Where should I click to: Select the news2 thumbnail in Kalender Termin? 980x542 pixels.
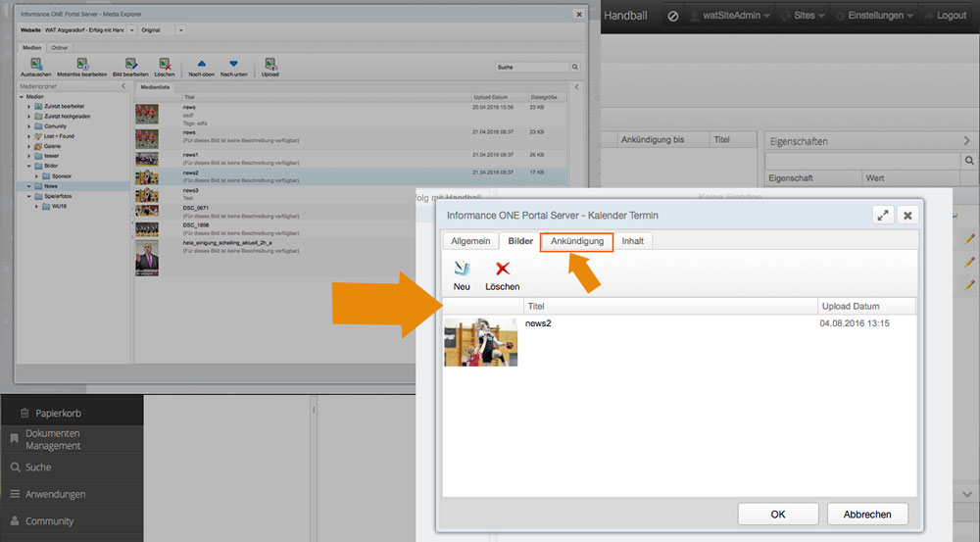pos(480,341)
